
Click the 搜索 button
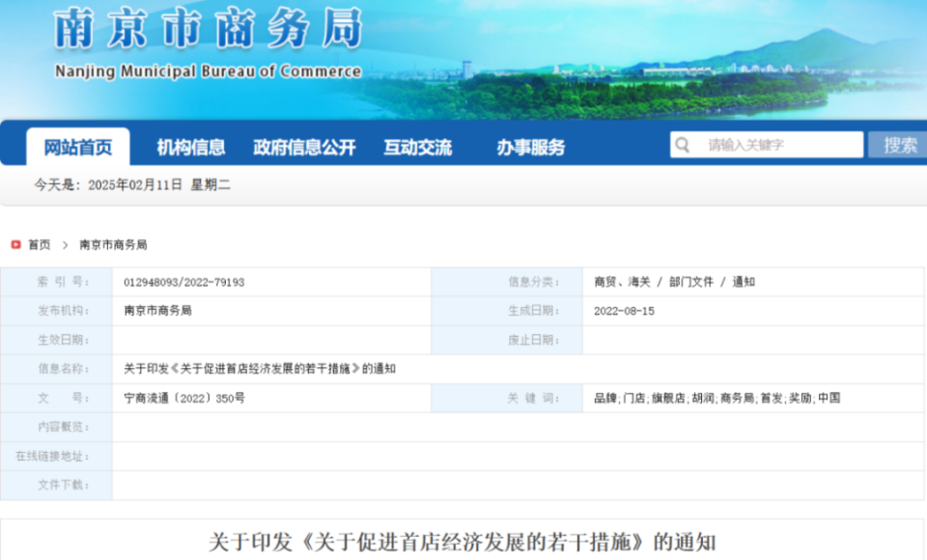[899, 145]
